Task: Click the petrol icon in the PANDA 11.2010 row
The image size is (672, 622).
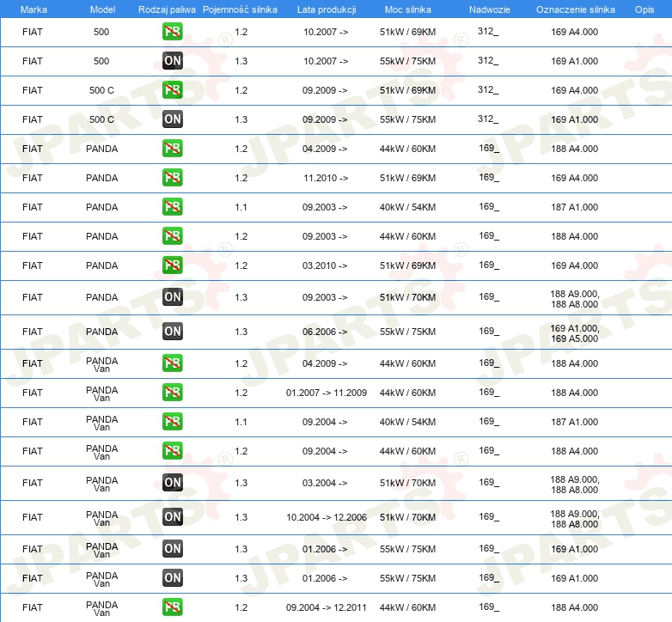Action: coord(172,177)
